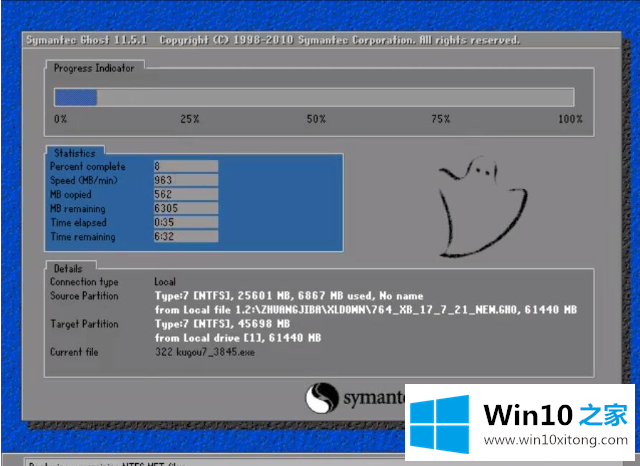640x466 pixels.
Task: Click the Connection type label
Action: [x=84, y=282]
